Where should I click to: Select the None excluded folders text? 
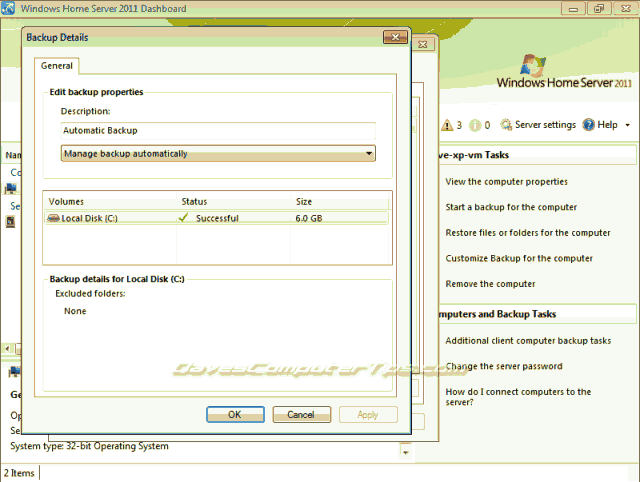[x=75, y=311]
